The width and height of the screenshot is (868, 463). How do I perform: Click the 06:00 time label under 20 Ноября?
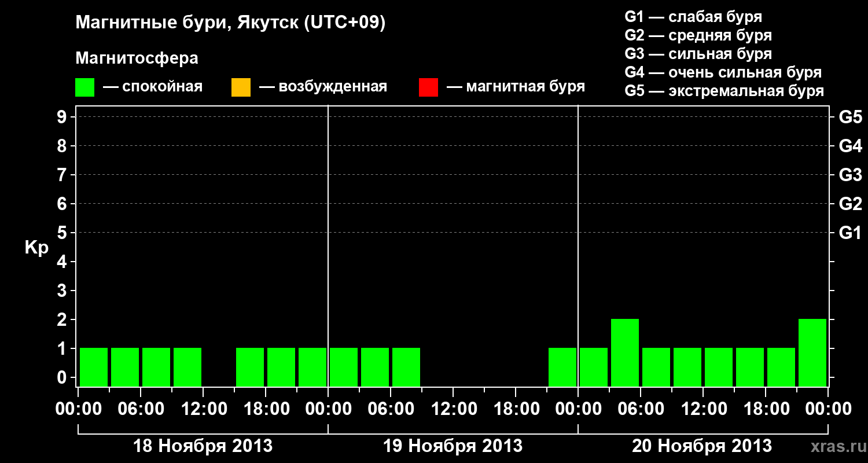[641, 409]
